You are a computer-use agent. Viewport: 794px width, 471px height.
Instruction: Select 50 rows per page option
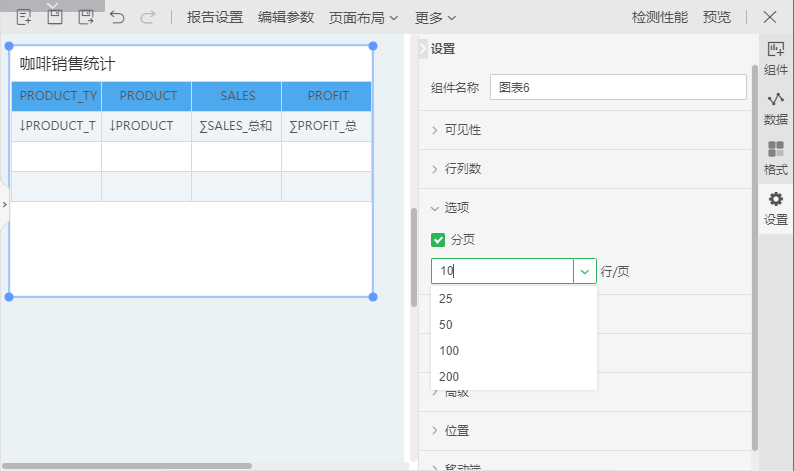pyautogui.click(x=446, y=325)
